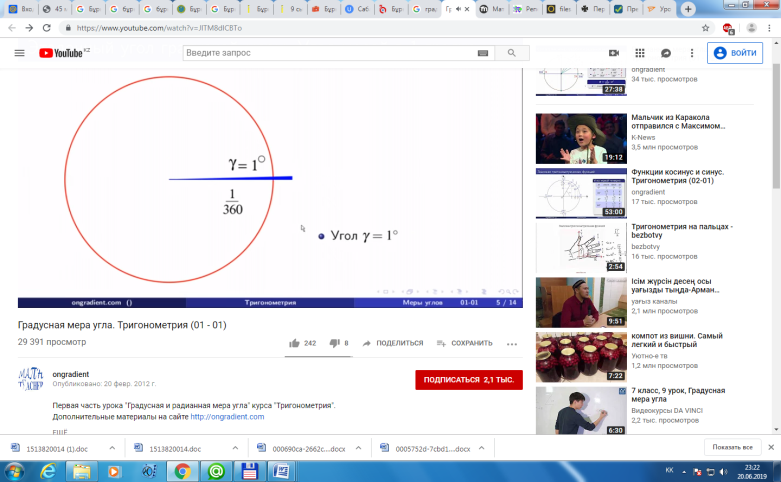
Task: Open Тригонометрия на пальцах video thumbnail
Action: [581, 248]
